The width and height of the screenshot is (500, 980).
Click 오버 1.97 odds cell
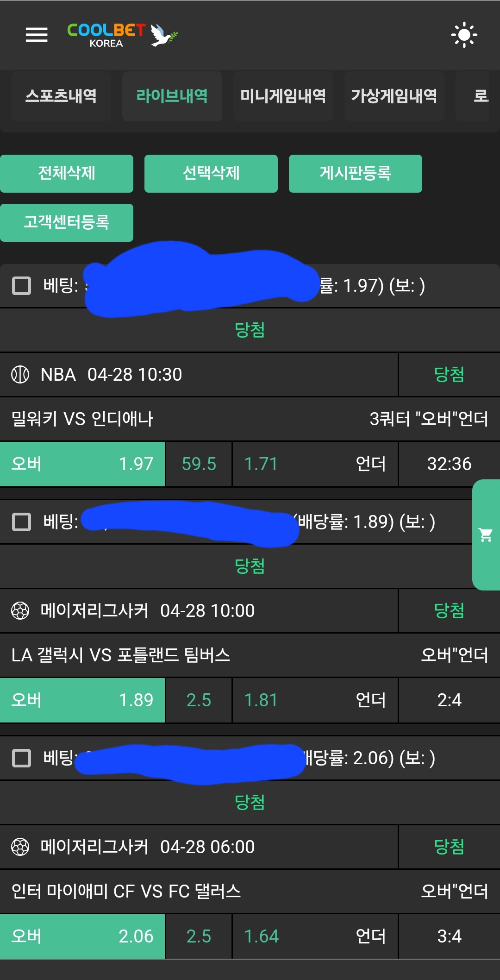(82, 464)
